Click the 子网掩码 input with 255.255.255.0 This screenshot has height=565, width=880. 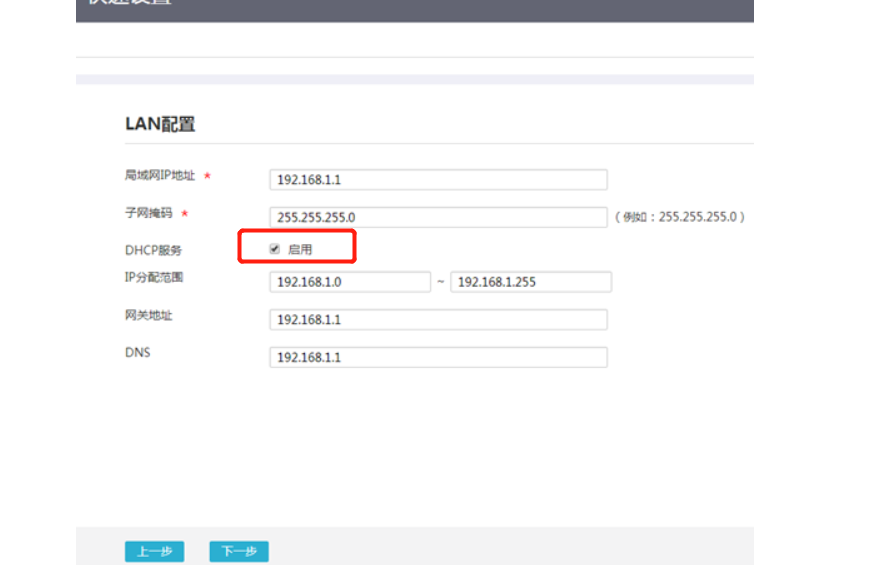pos(438,217)
